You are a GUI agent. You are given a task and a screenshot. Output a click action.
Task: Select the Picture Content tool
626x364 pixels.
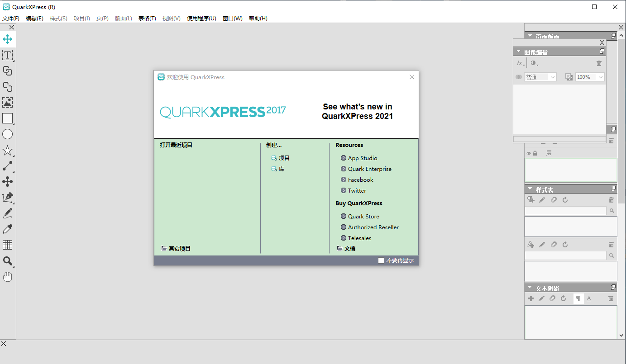tap(7, 103)
